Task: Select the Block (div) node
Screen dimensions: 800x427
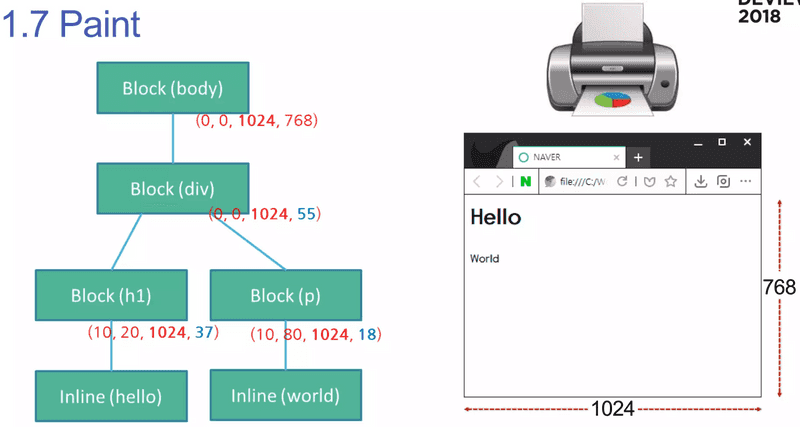Action: tap(172, 188)
